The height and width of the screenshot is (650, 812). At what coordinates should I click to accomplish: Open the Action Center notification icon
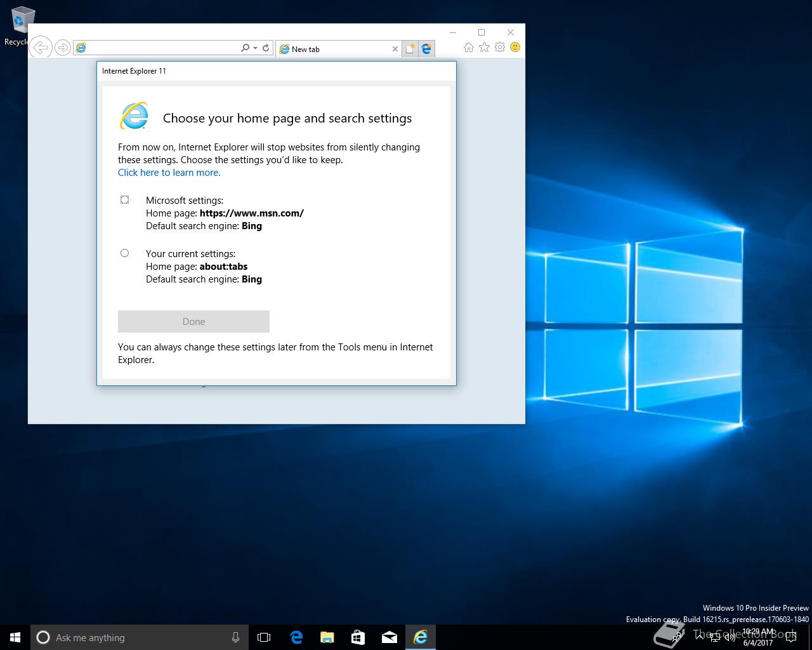[x=790, y=637]
